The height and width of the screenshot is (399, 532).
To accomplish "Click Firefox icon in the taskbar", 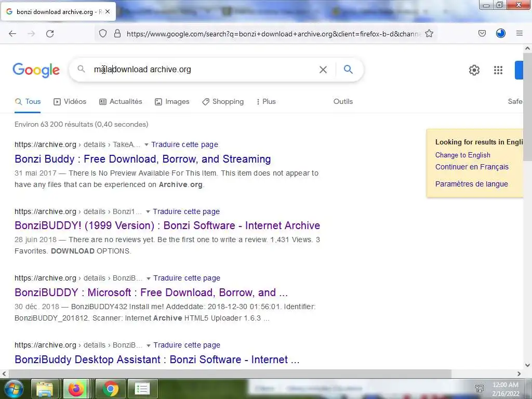I will click(x=76, y=389).
